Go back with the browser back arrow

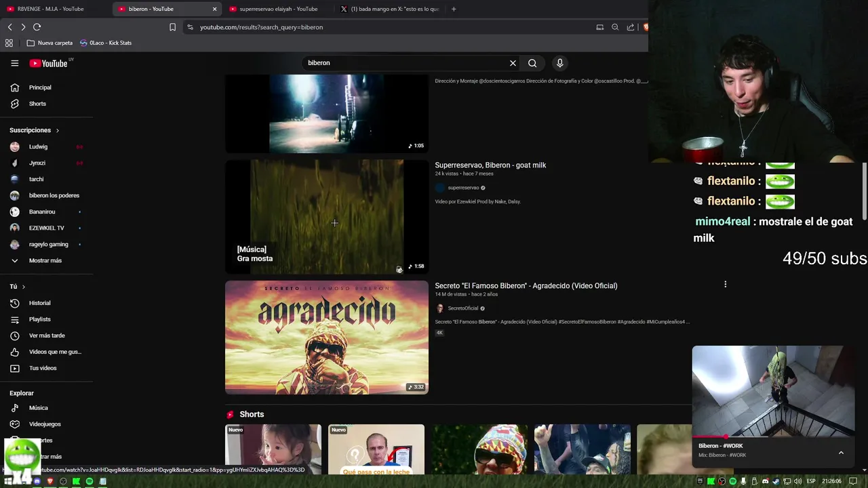coord(9,27)
